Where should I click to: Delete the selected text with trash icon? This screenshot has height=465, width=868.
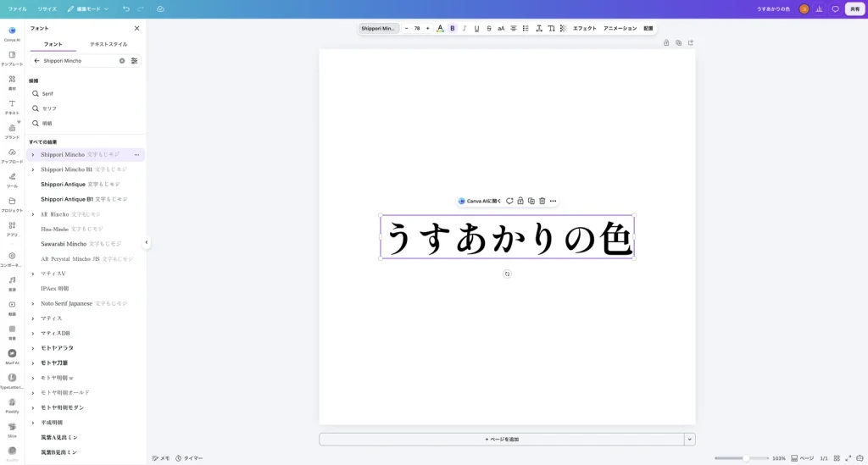[542, 201]
